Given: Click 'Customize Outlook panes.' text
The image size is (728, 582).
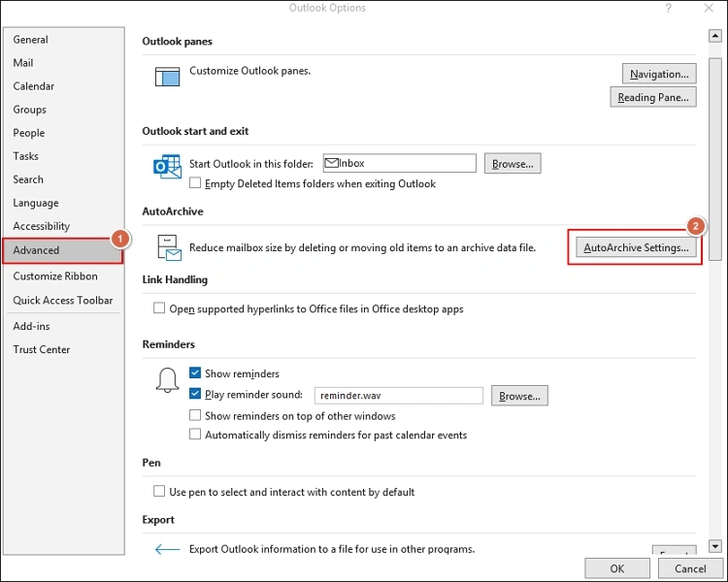Looking at the screenshot, I should [249, 71].
